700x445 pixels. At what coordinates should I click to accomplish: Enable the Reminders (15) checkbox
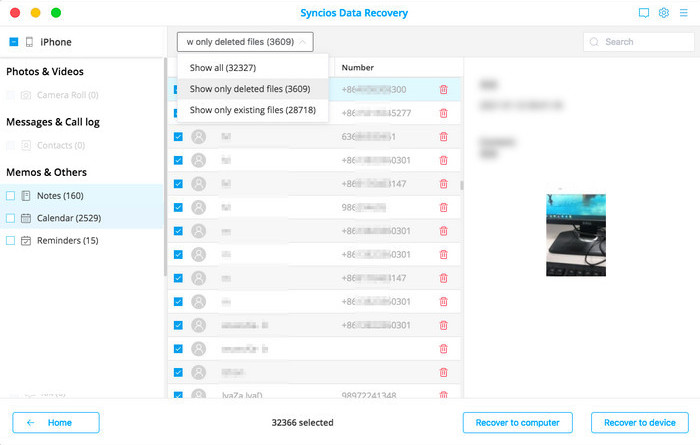11,241
